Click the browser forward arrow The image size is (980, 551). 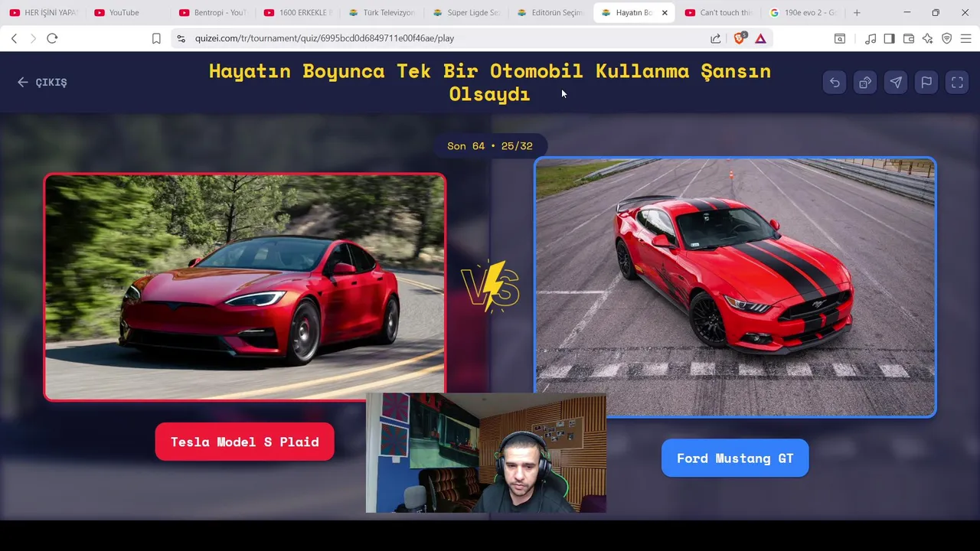pos(33,38)
